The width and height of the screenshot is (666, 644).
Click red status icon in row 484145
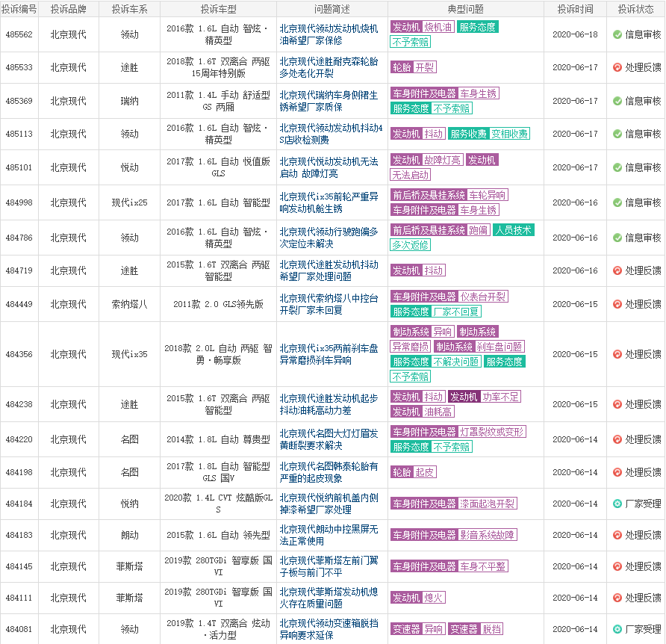(617, 566)
